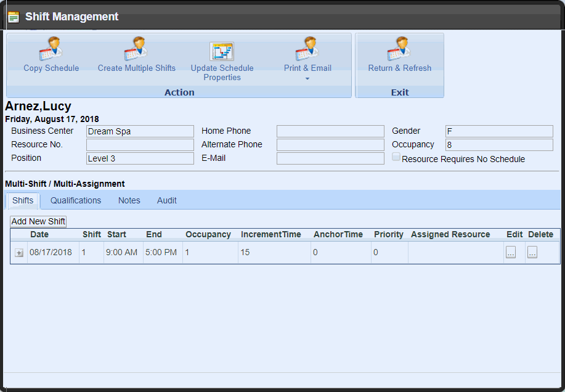The width and height of the screenshot is (565, 392).
Task: Click the Update Schedule Properties chart icon
Action: [222, 51]
